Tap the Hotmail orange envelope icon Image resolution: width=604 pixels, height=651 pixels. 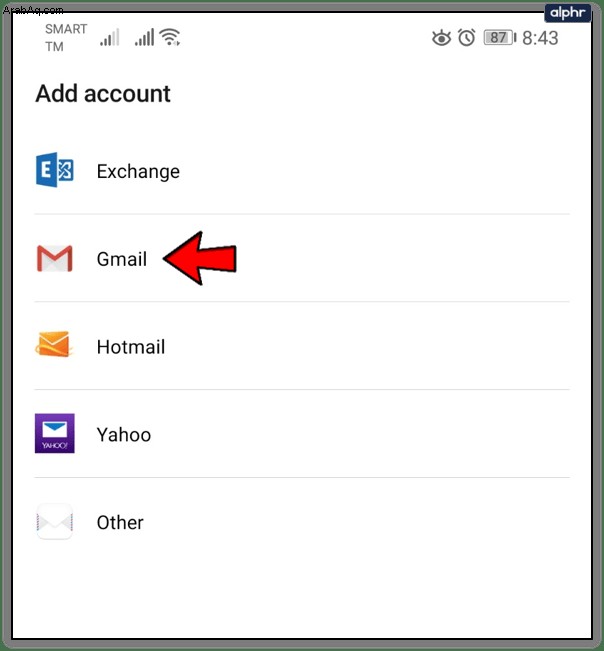click(x=54, y=344)
